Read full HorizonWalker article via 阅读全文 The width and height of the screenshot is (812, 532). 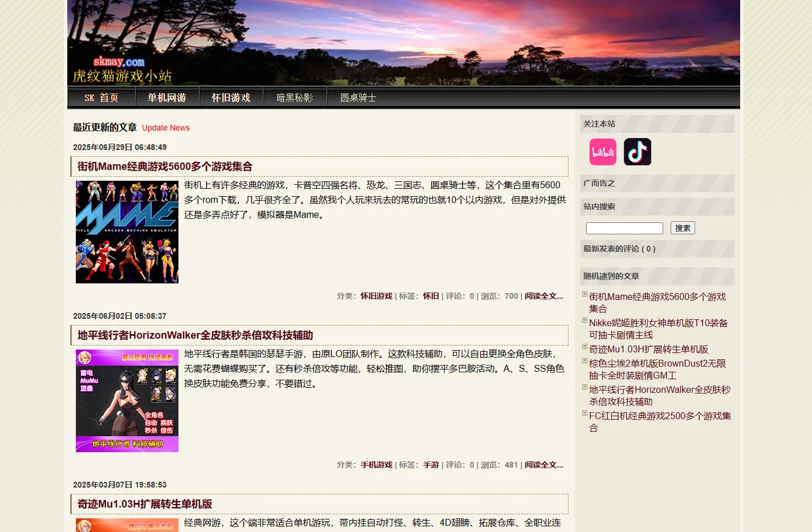click(x=544, y=465)
